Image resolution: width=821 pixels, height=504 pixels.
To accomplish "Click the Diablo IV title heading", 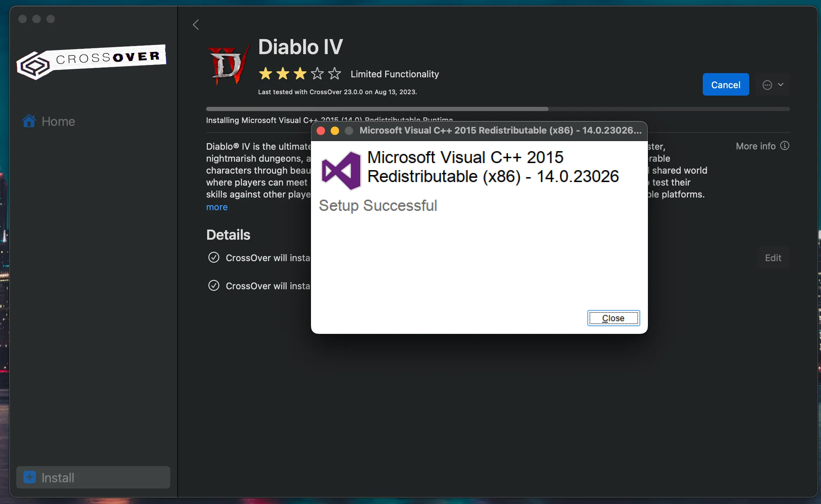I will [x=300, y=47].
